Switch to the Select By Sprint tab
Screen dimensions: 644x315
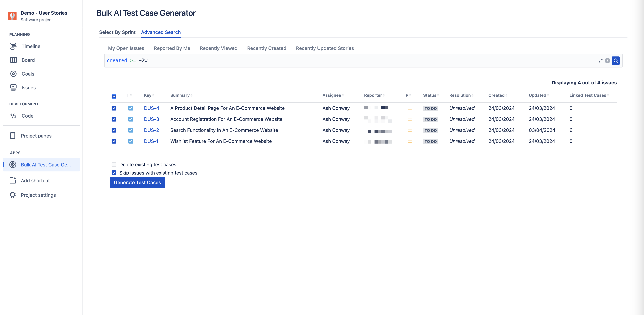tap(117, 32)
